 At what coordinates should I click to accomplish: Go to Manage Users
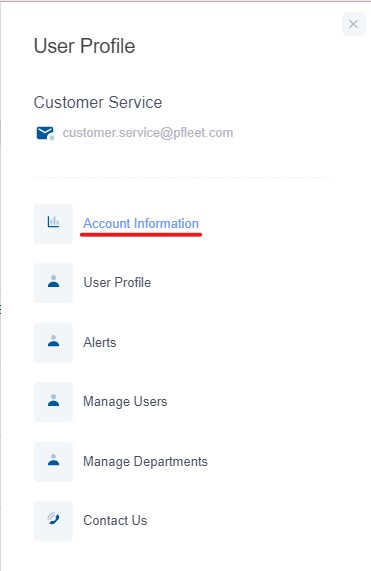pyautogui.click(x=125, y=401)
